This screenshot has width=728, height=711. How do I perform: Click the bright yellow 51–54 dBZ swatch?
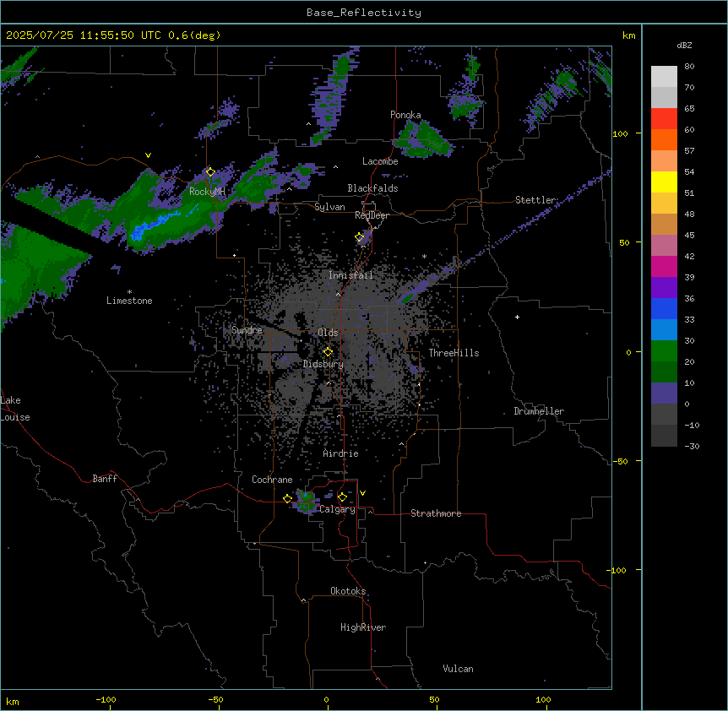pos(664,182)
